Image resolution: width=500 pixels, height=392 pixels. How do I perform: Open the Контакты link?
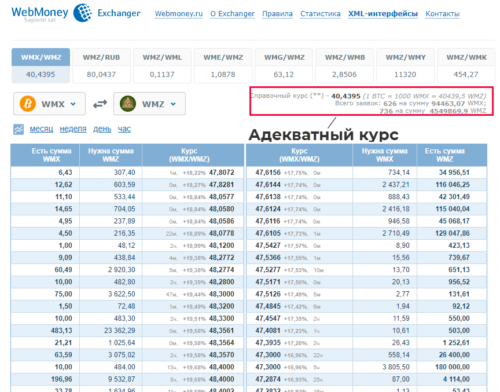point(442,14)
